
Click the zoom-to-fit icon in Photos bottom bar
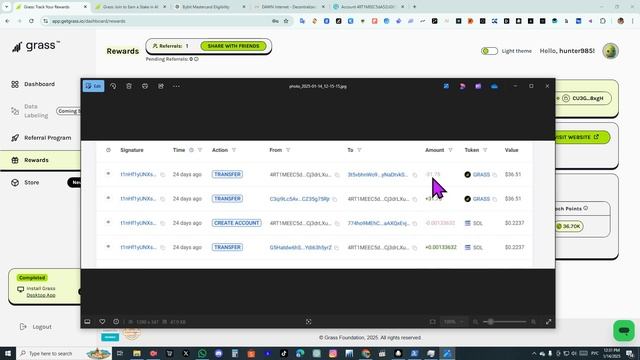[433, 322]
